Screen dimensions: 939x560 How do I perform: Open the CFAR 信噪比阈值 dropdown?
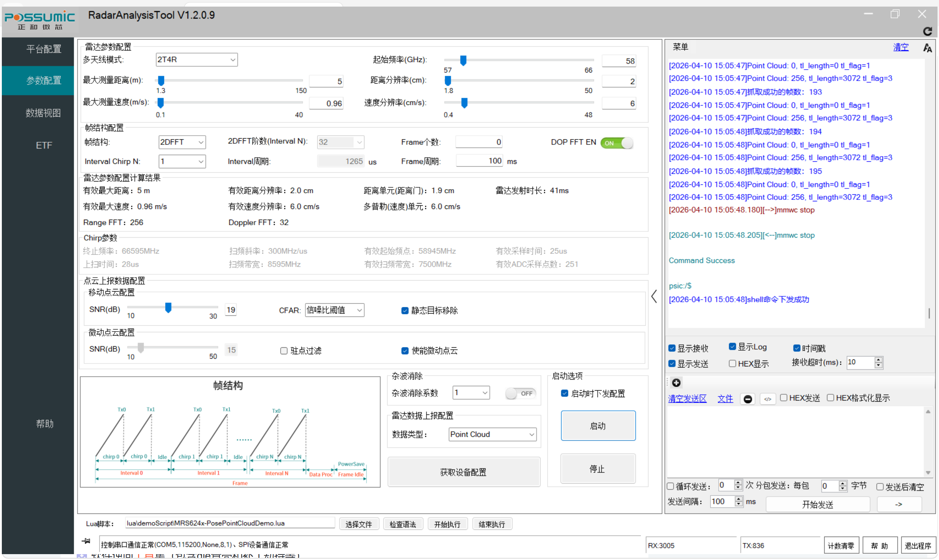(x=334, y=310)
